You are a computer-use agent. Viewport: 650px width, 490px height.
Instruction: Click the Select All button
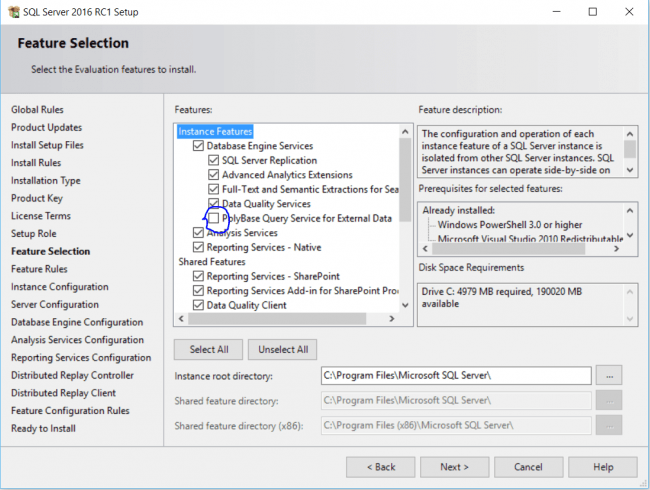coord(209,349)
